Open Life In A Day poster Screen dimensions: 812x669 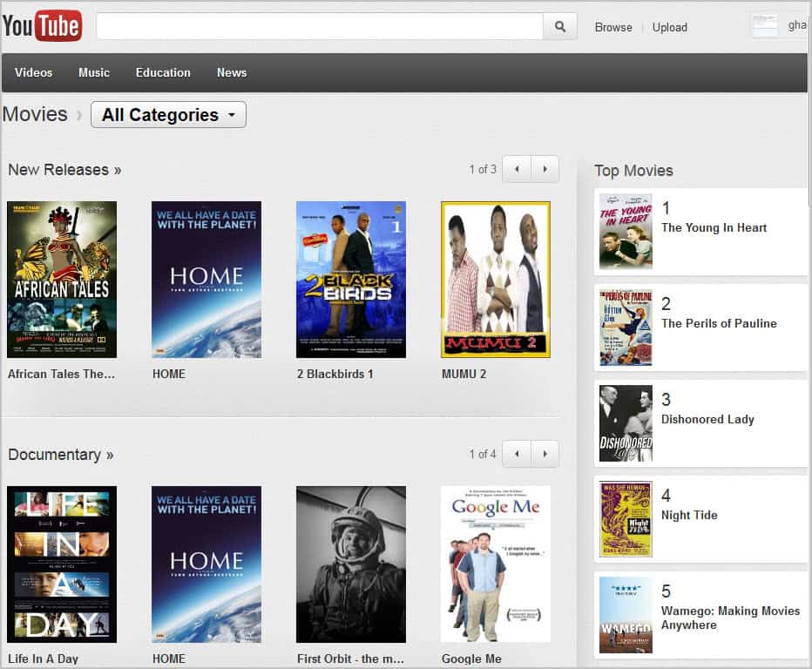point(62,564)
